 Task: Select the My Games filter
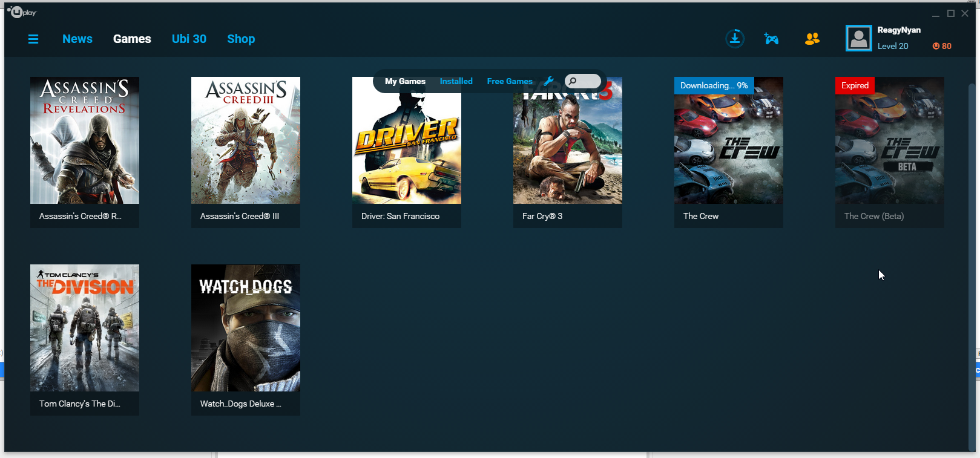(405, 81)
